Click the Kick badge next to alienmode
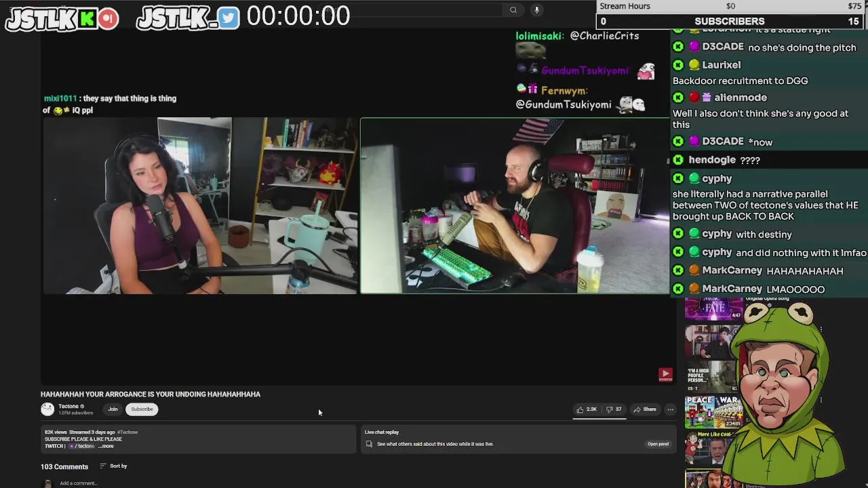This screenshot has width=868, height=488. pos(678,98)
